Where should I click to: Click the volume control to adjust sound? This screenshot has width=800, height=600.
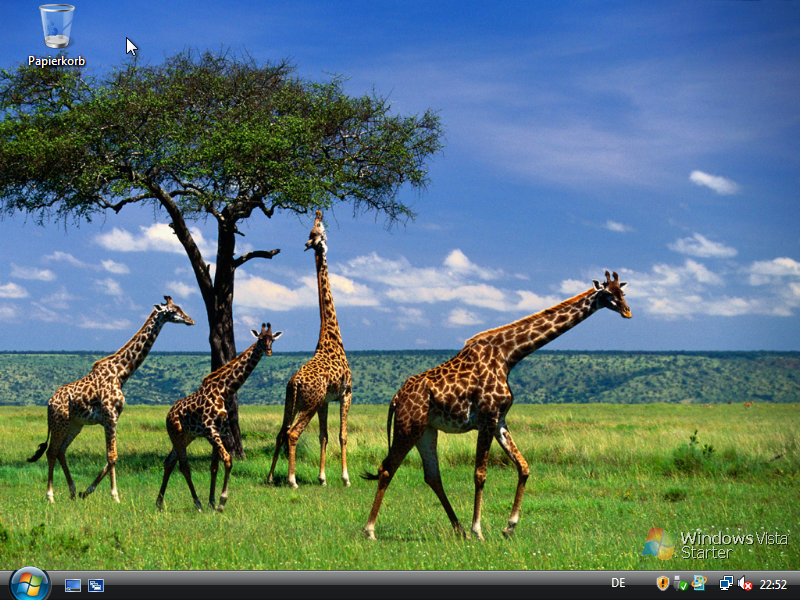(x=746, y=583)
